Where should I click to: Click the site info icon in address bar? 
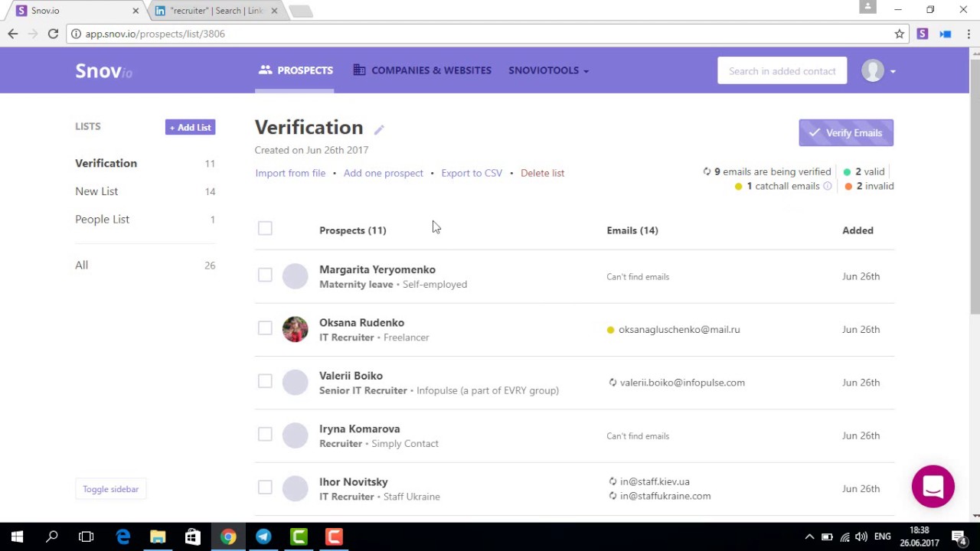coord(76,34)
